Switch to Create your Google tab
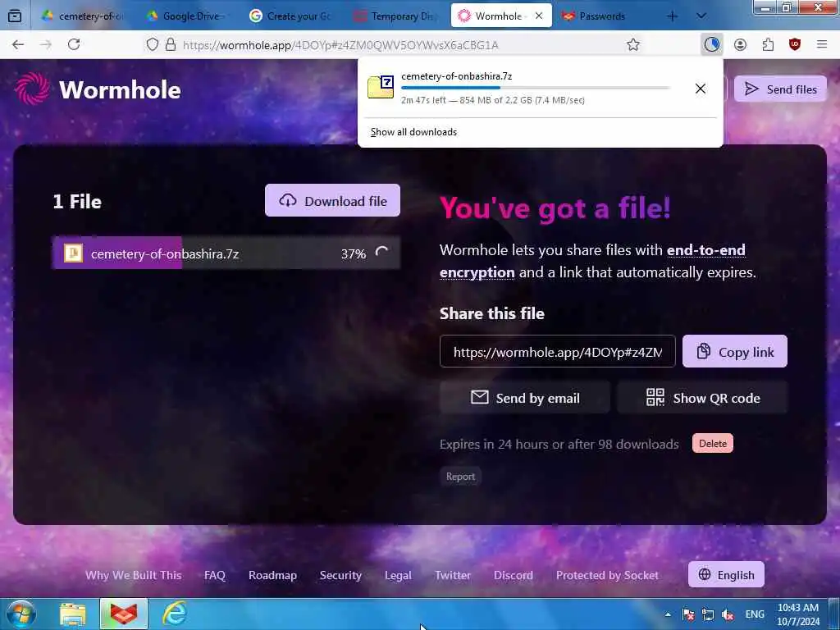This screenshot has height=630, width=840. [x=290, y=16]
